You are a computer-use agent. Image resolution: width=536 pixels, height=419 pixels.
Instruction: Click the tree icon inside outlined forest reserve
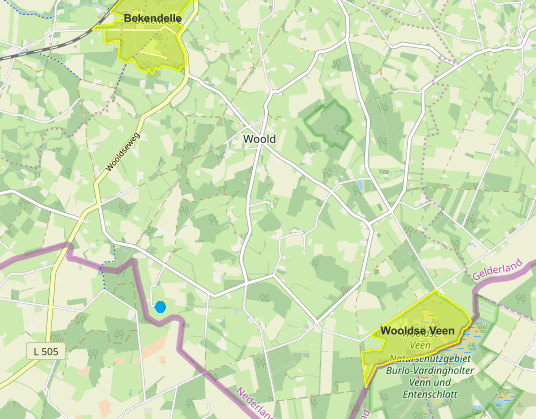point(339,129)
